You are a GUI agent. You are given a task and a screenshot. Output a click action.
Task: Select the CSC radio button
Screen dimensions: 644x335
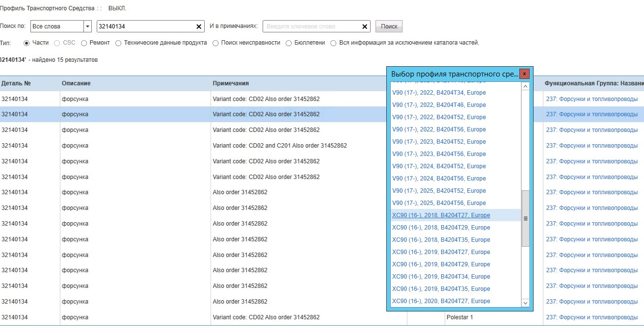pos(57,43)
